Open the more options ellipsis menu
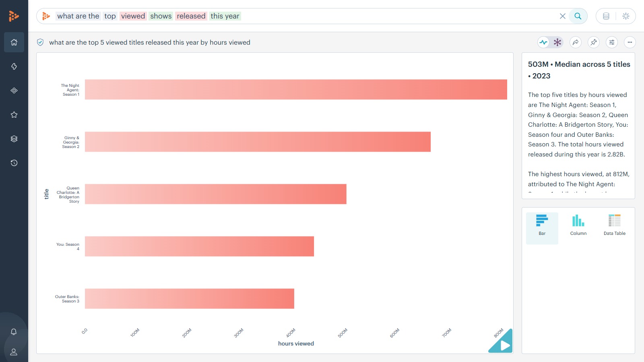Image resolution: width=644 pixels, height=362 pixels. (x=630, y=42)
